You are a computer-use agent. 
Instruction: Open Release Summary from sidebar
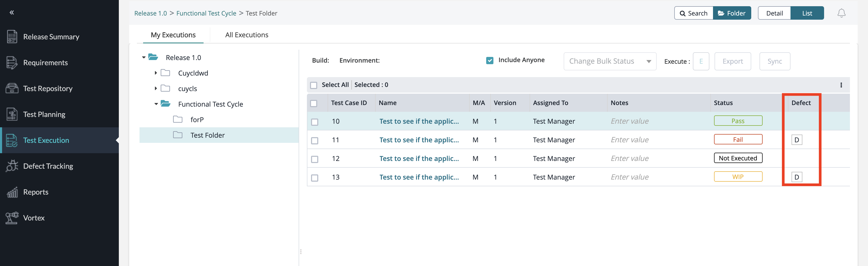pyautogui.click(x=51, y=37)
